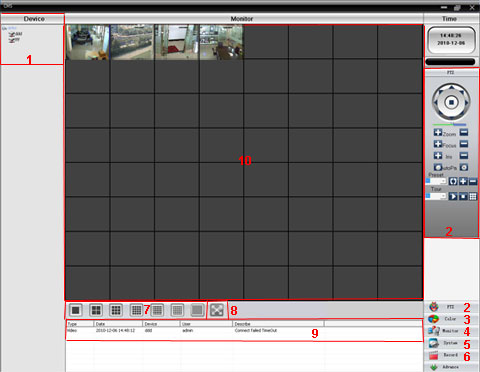Screen dimensions: 480x372
Task: Add a preset with the plus icon
Action: point(463,181)
